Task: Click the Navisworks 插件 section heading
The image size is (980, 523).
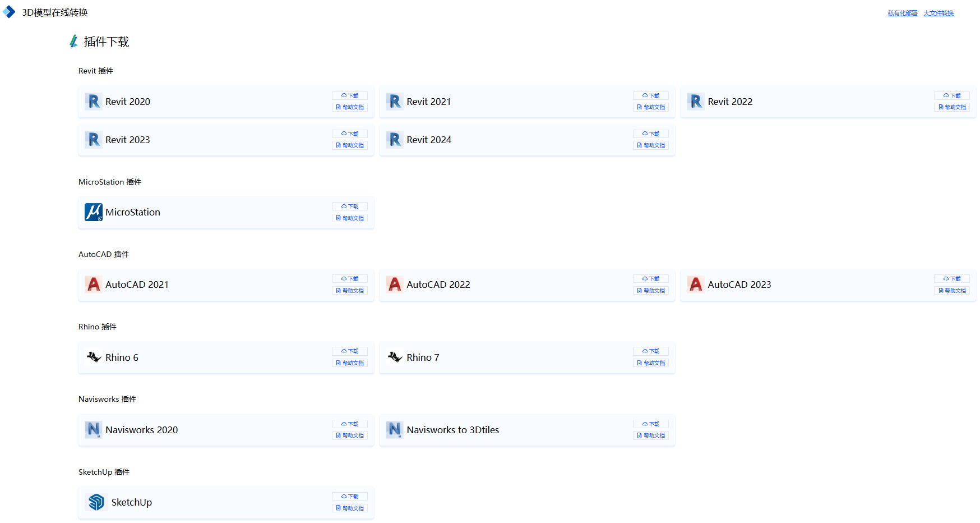Action: (108, 399)
